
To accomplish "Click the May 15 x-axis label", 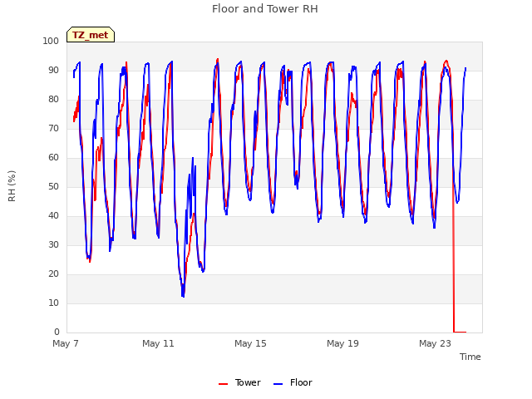I will pyautogui.click(x=250, y=343).
